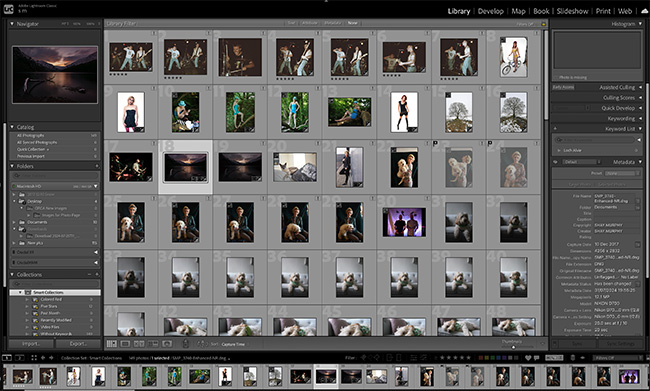Click the grid vertical scrollbar
The width and height of the screenshot is (650, 391).
(546, 75)
